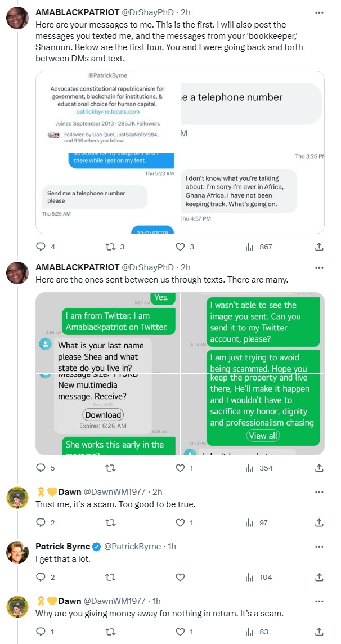The width and height of the screenshot is (341, 644).
Task: Share the tweet with 354 views
Action: click(319, 468)
